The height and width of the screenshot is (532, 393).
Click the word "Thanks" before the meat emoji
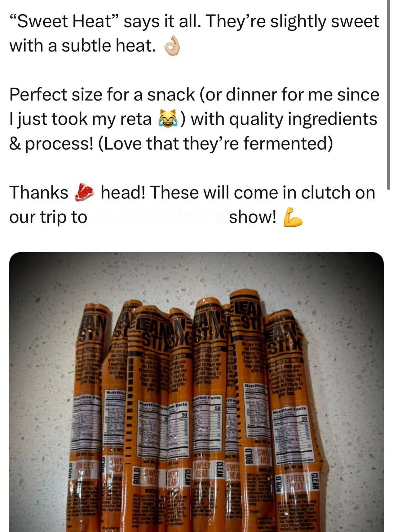coord(39,193)
